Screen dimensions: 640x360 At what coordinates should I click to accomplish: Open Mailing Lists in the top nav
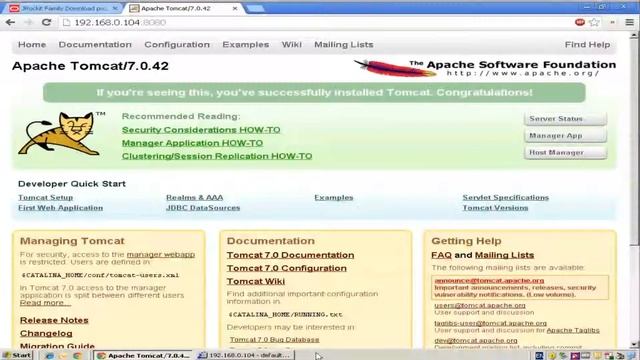(x=344, y=44)
